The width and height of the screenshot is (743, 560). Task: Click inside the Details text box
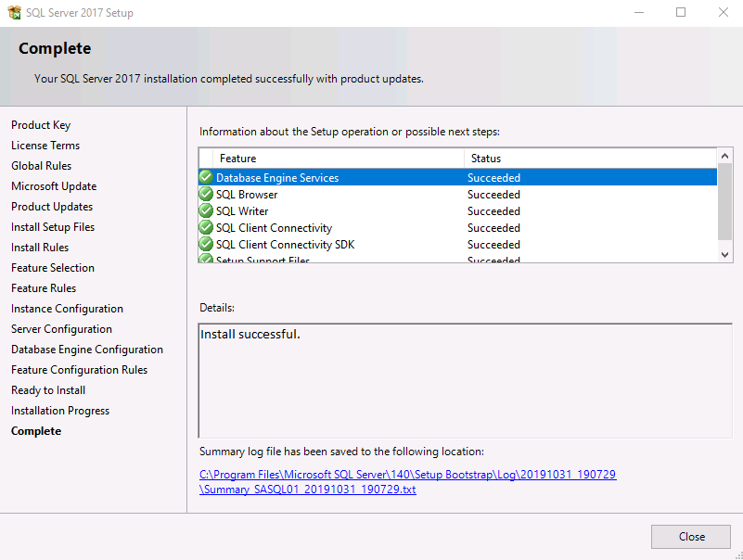(x=466, y=381)
